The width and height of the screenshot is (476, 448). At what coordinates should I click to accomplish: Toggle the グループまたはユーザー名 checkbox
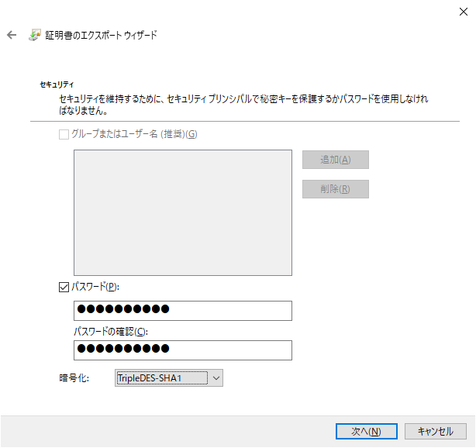64,134
